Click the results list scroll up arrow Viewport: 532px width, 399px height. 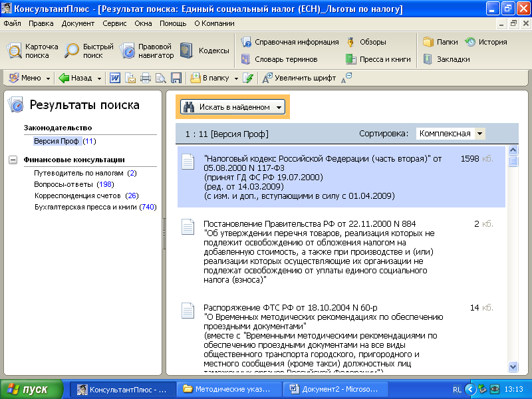click(513, 150)
